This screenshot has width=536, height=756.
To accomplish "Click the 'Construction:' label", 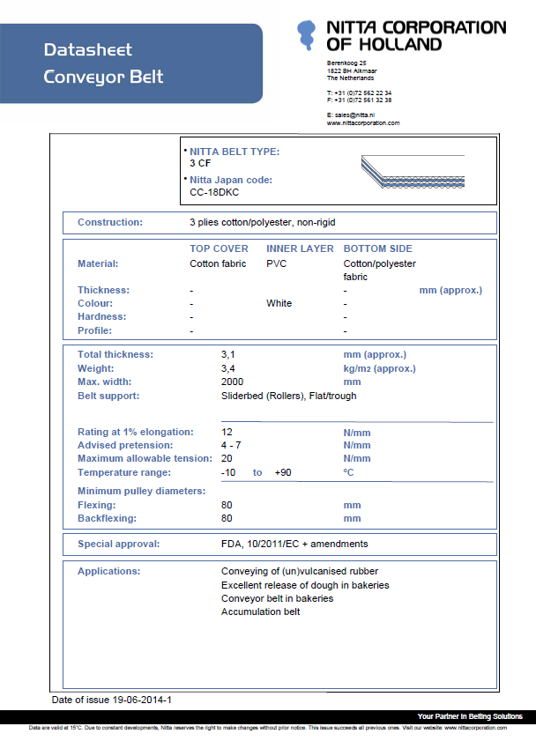I will [x=110, y=222].
